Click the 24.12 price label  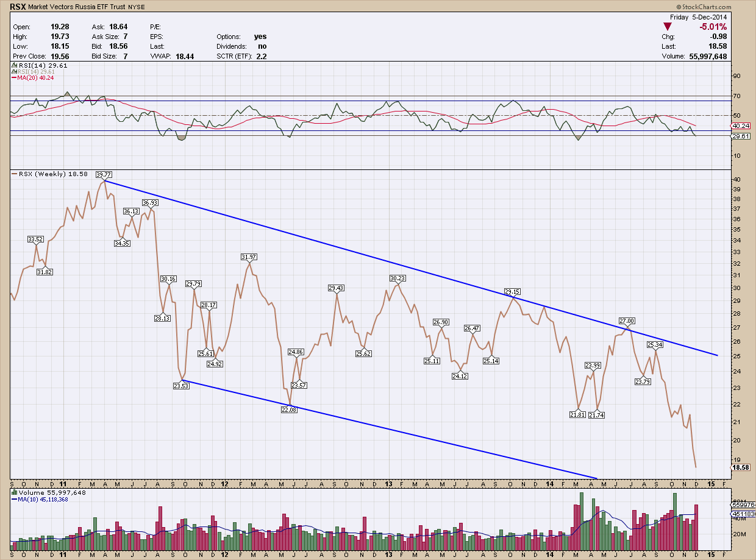coord(460,377)
